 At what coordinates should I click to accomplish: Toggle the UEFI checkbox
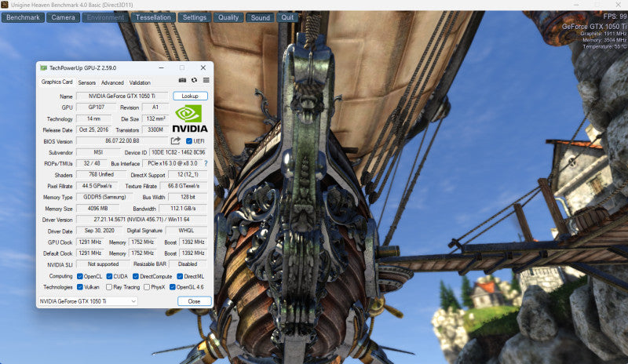(x=189, y=141)
